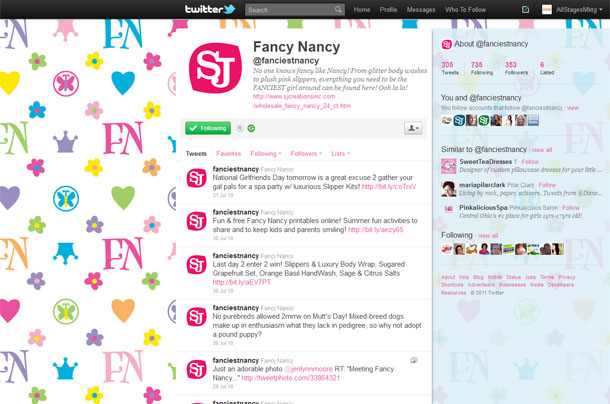The height and width of the screenshot is (404, 610).
Task: Click view link under You and @fanciestnancy
Action: tap(573, 108)
